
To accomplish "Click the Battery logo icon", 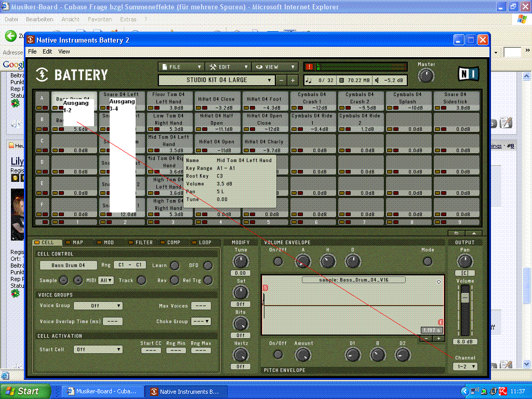I will tap(42, 75).
